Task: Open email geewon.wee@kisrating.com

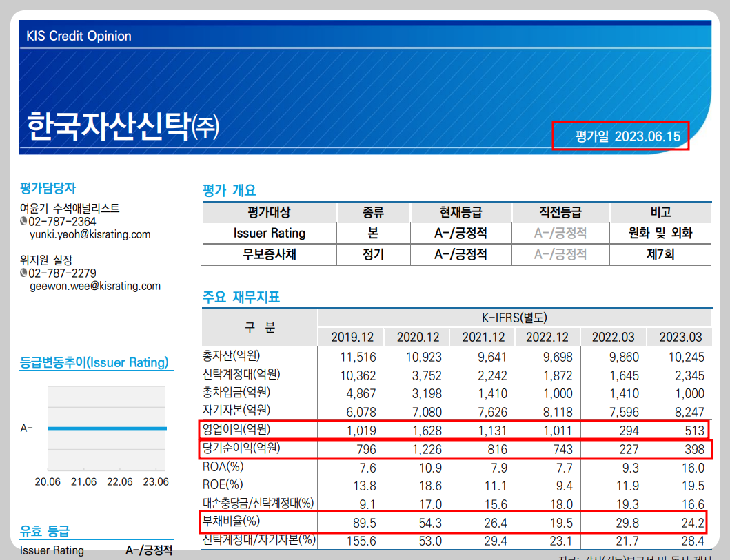Action: pyautogui.click(x=95, y=286)
